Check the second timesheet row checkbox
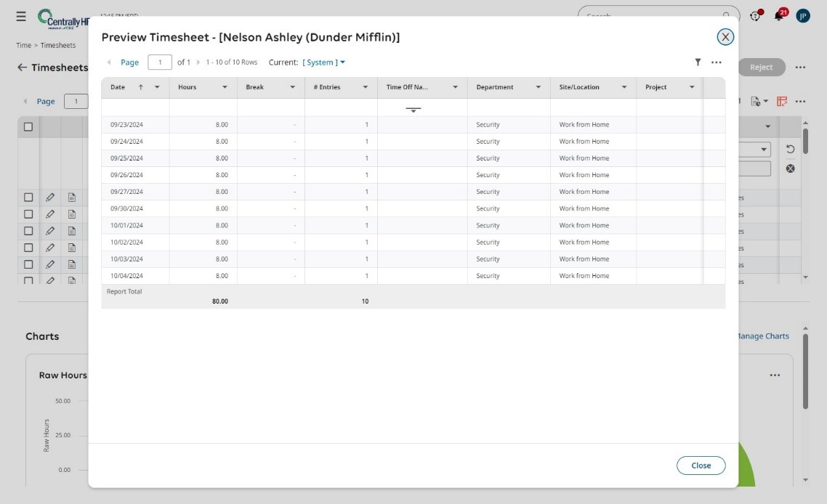Viewport: 827px width, 504px height. coord(28,214)
